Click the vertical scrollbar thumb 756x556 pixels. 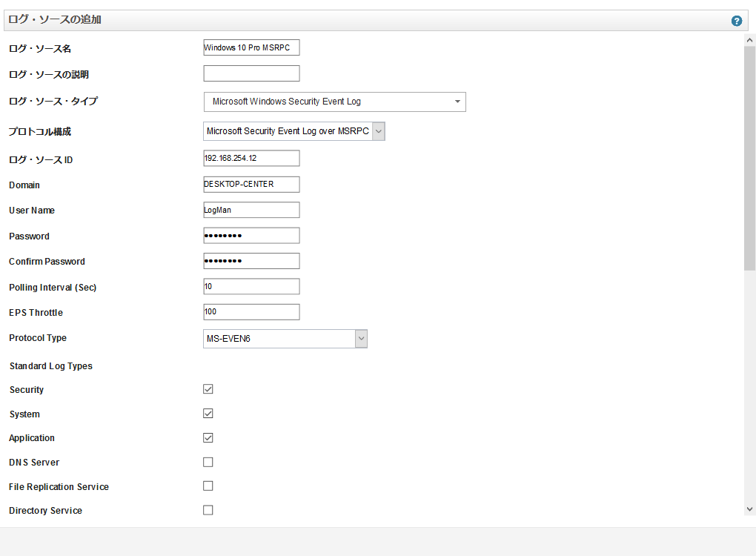749,158
